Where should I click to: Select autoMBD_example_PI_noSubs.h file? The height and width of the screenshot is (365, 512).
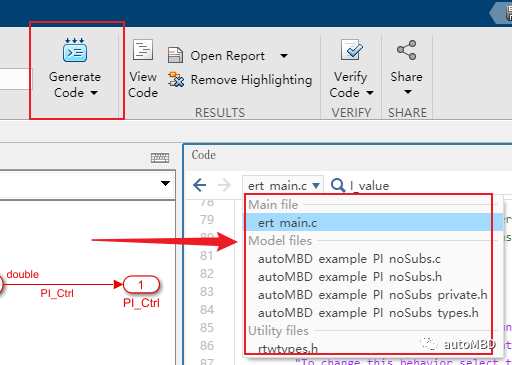coord(350,277)
